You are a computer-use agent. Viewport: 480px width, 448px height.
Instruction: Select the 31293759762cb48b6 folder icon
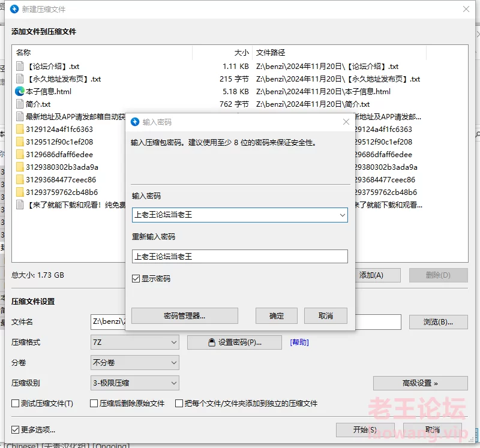[x=20, y=193]
